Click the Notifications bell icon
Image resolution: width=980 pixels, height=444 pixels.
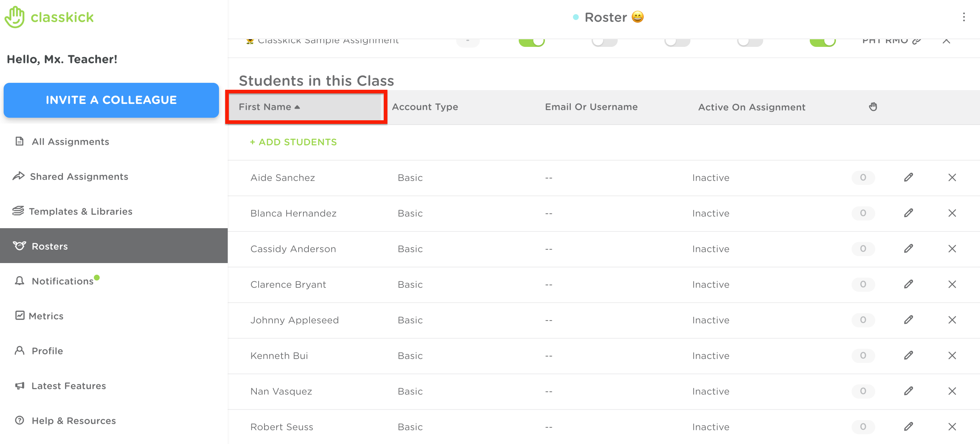tap(19, 281)
